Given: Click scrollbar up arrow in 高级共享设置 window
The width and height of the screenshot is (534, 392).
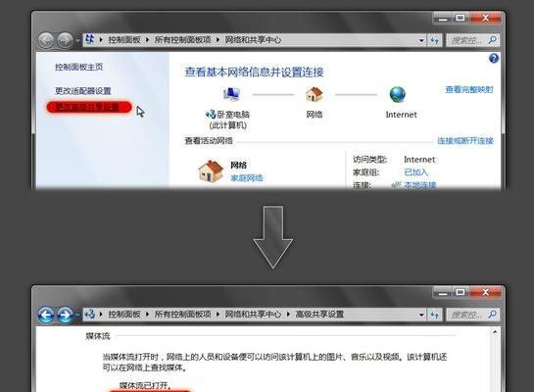Looking at the screenshot, I should pyautogui.click(x=495, y=331).
